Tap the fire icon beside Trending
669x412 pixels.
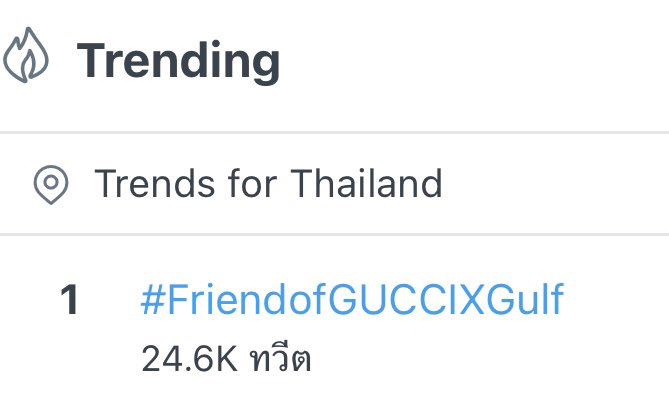pos(26,60)
